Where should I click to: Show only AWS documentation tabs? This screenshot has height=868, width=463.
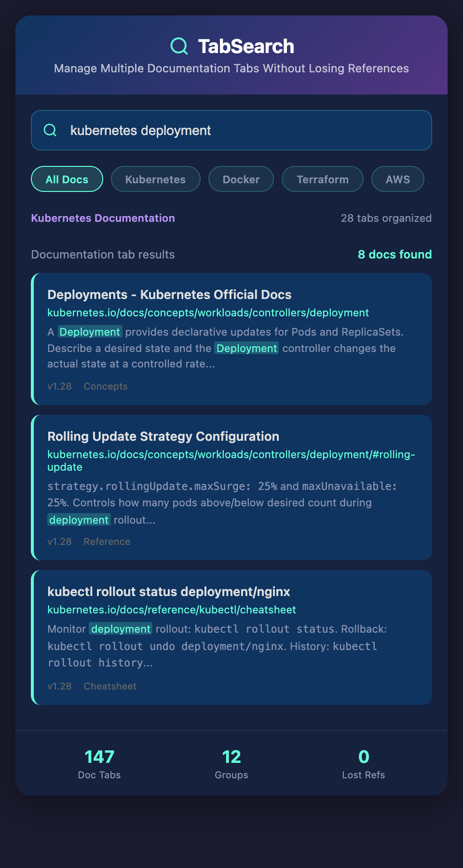[397, 179]
